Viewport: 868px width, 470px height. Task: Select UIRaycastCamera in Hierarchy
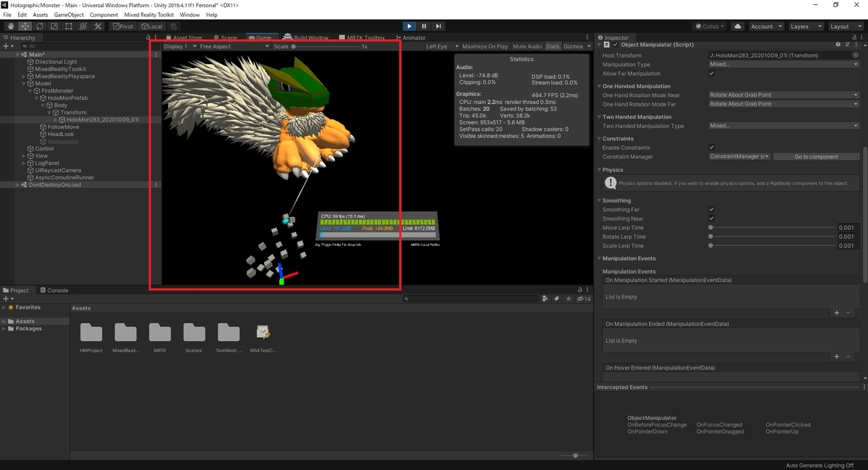58,170
